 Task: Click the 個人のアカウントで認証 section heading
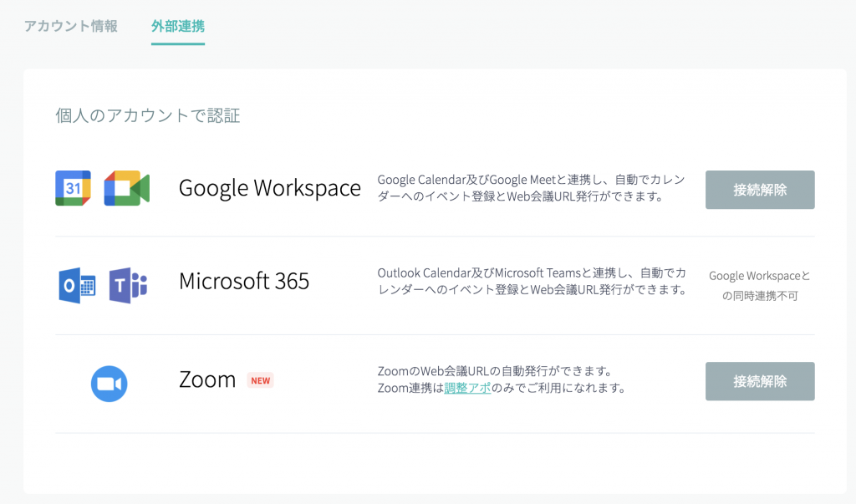point(148,115)
